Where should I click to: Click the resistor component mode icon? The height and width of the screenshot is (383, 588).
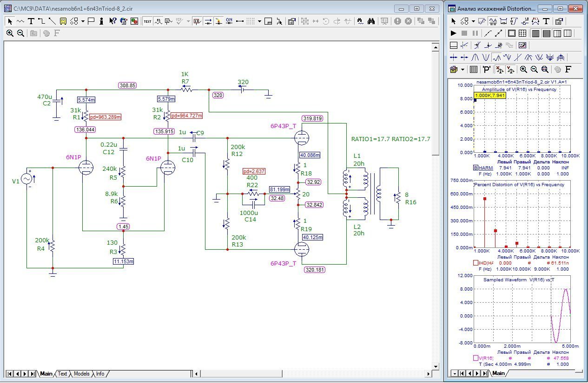[20, 21]
